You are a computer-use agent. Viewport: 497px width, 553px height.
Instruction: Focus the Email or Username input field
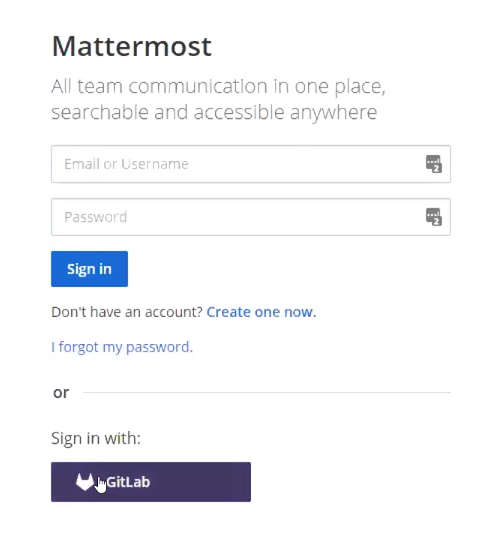pos(251,164)
